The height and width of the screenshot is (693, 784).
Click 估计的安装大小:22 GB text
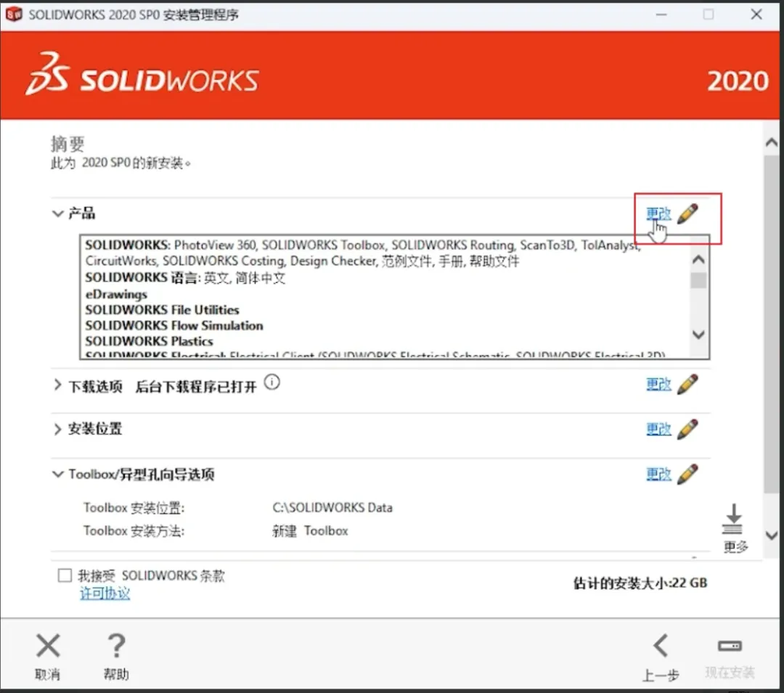(640, 583)
